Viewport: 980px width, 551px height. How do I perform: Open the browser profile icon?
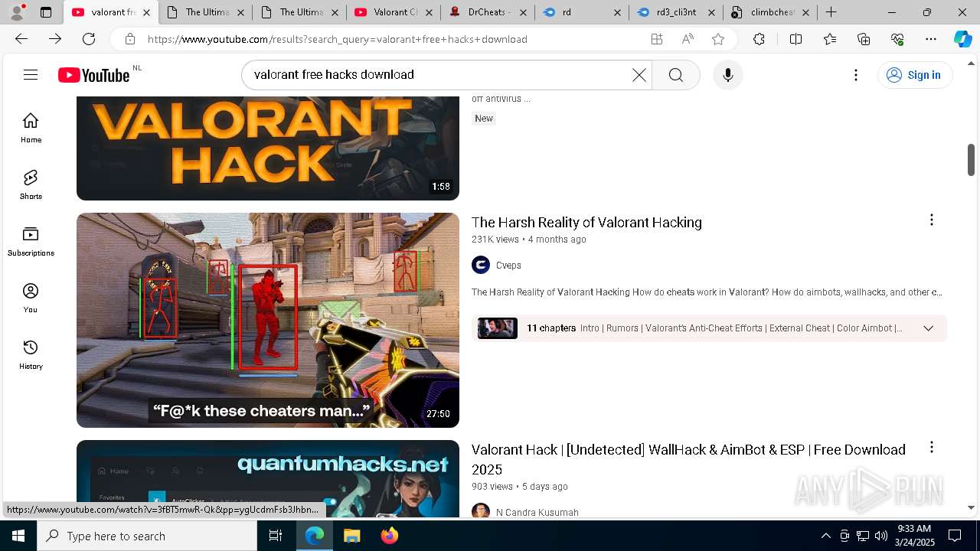[17, 12]
